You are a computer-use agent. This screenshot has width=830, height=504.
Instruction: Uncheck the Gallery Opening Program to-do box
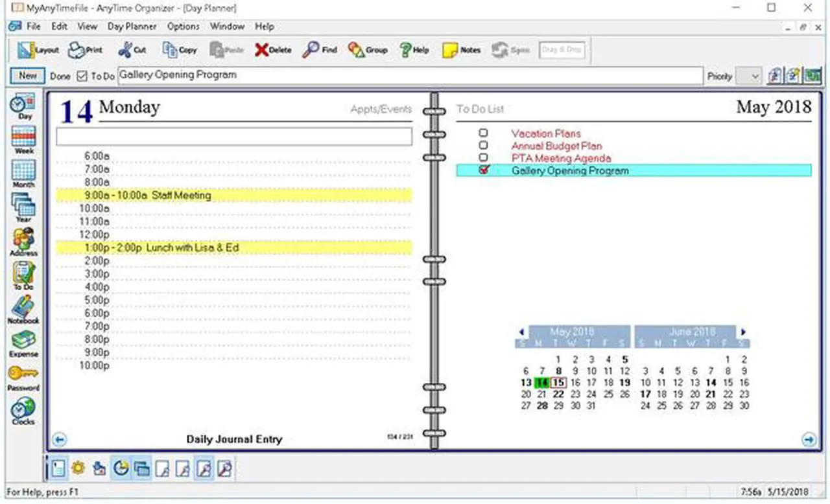(483, 170)
